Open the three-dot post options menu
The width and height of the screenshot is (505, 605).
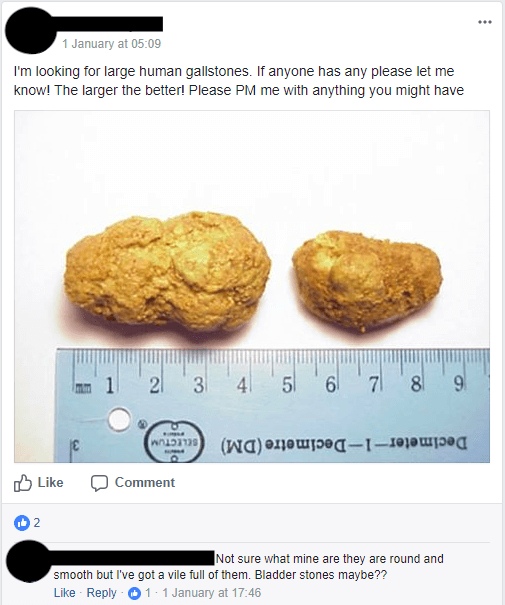pos(485,22)
